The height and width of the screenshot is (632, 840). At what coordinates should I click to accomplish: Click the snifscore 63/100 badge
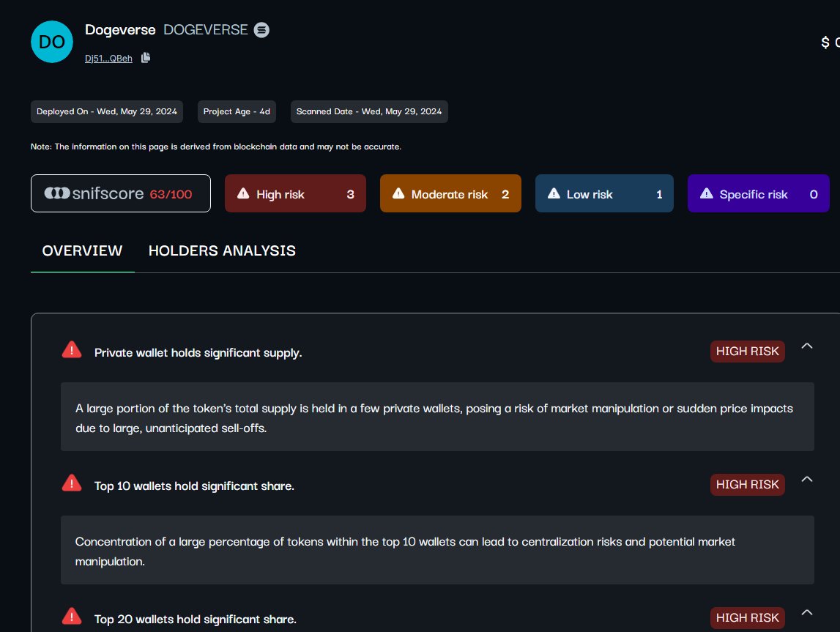tap(121, 193)
